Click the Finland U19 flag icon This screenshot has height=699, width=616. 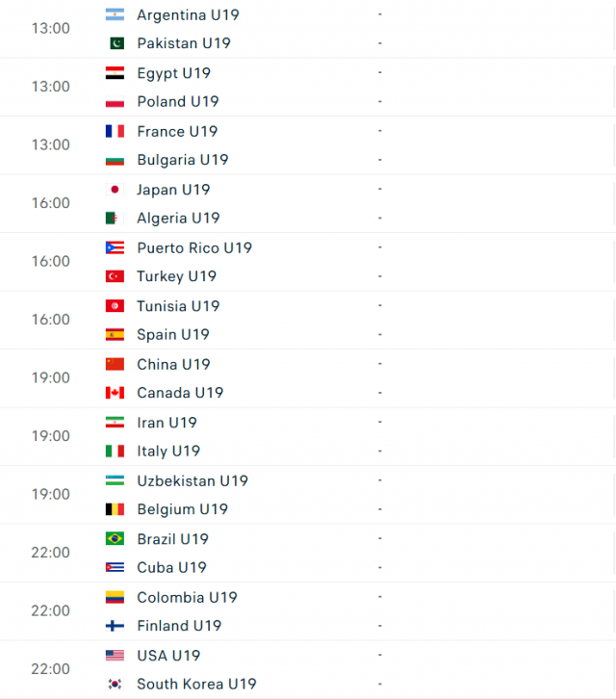(115, 626)
